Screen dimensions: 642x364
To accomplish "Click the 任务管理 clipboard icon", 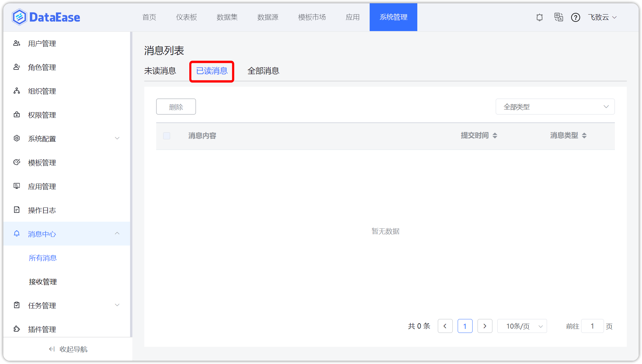I will [x=17, y=305].
